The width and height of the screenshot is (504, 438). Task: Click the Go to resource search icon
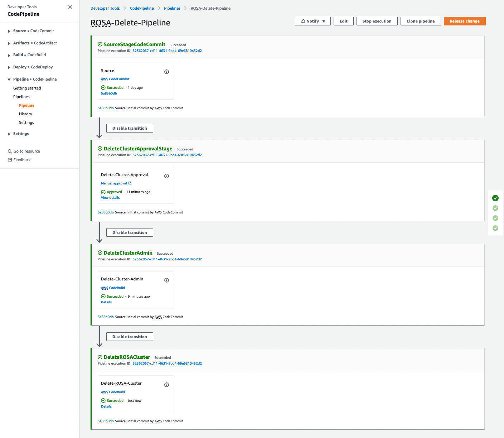pyautogui.click(x=10, y=151)
